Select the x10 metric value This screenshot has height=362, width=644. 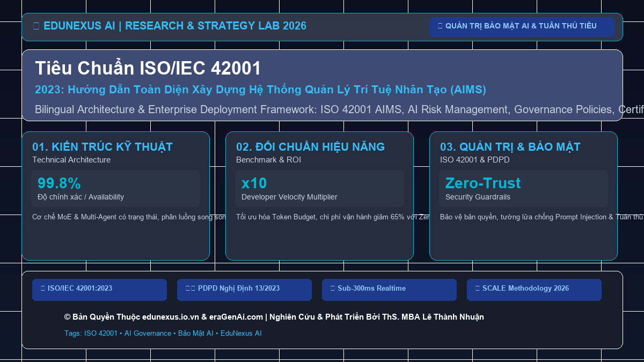254,183
